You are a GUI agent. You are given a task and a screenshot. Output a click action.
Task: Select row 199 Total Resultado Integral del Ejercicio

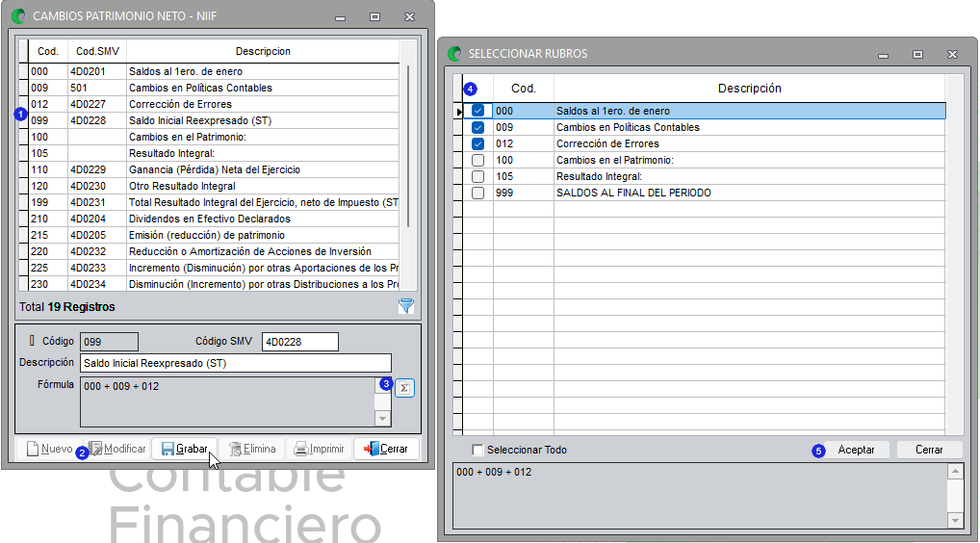pos(214,202)
